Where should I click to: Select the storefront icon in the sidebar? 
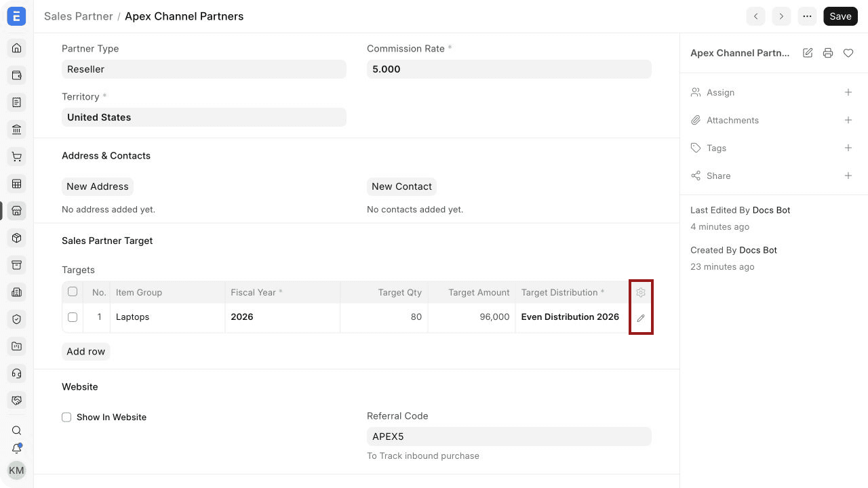point(17,211)
